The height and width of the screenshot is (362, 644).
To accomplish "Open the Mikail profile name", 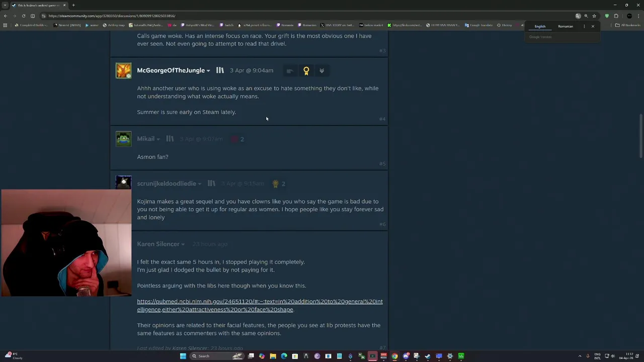I will 146,139.
